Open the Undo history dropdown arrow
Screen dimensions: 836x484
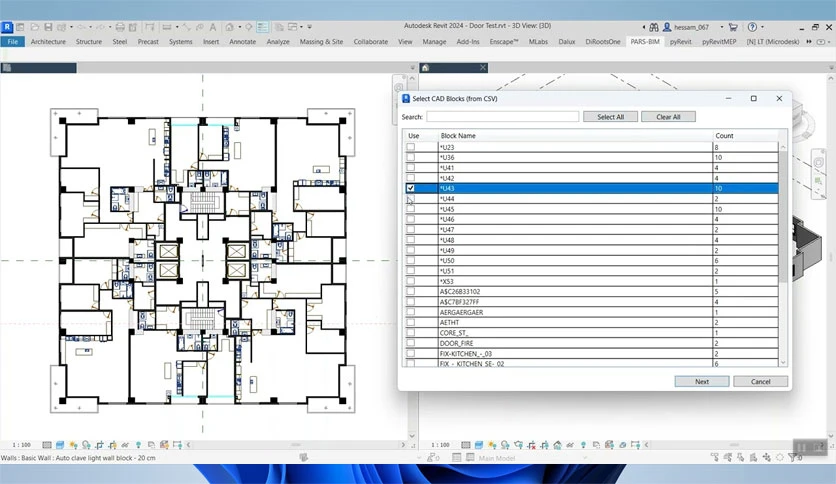coord(90,27)
